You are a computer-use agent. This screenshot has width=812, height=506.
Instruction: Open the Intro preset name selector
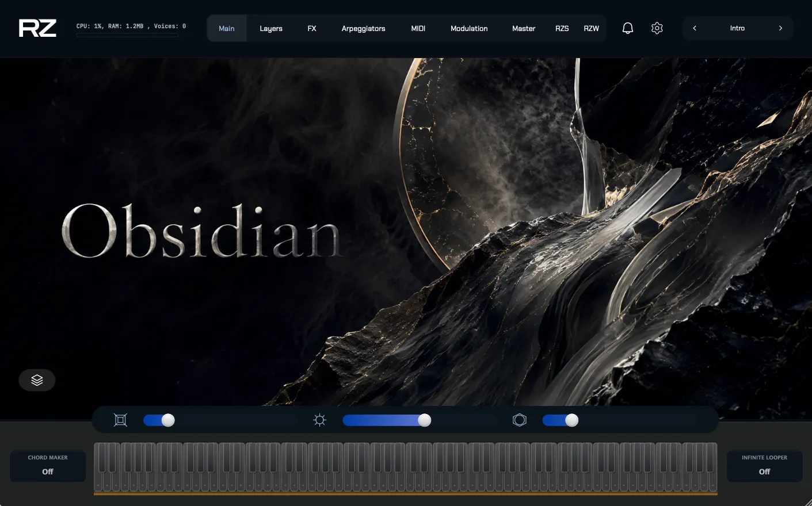pyautogui.click(x=737, y=28)
